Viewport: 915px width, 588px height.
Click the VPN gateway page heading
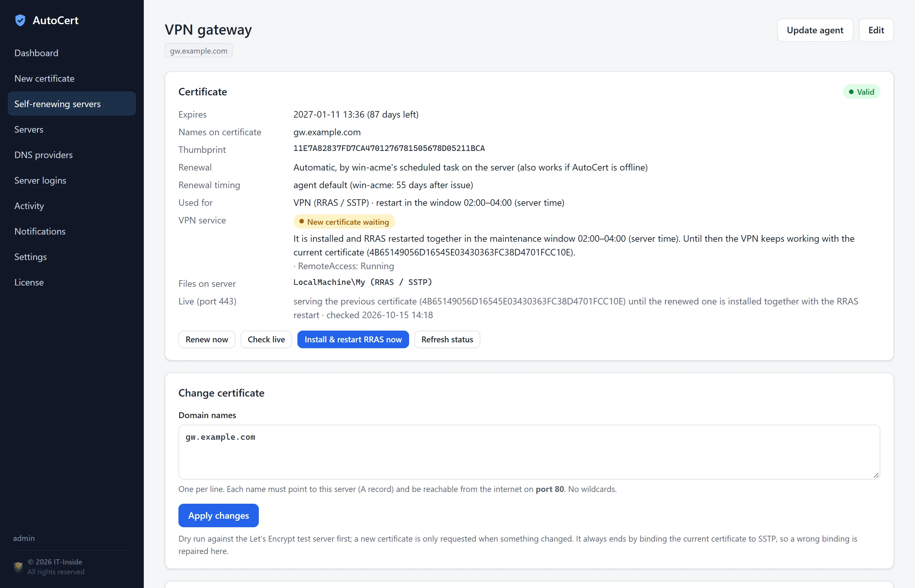[208, 30]
